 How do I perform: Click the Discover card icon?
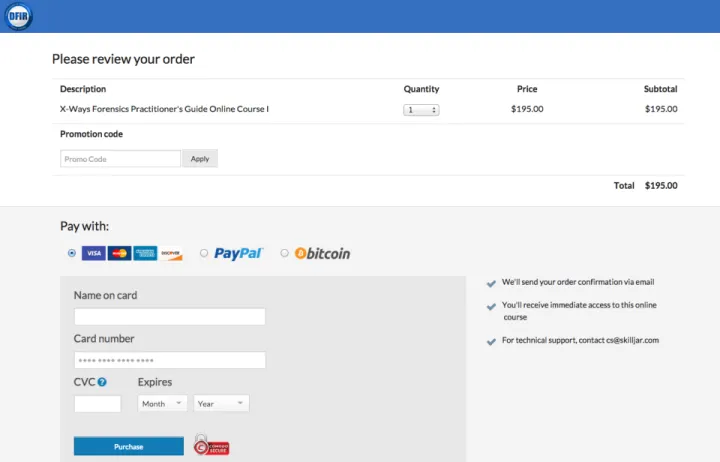coord(171,254)
